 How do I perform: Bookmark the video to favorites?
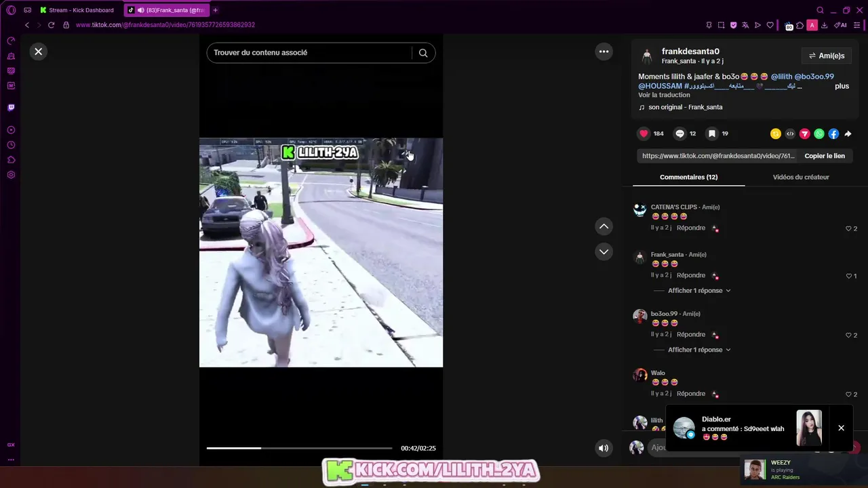click(x=711, y=134)
